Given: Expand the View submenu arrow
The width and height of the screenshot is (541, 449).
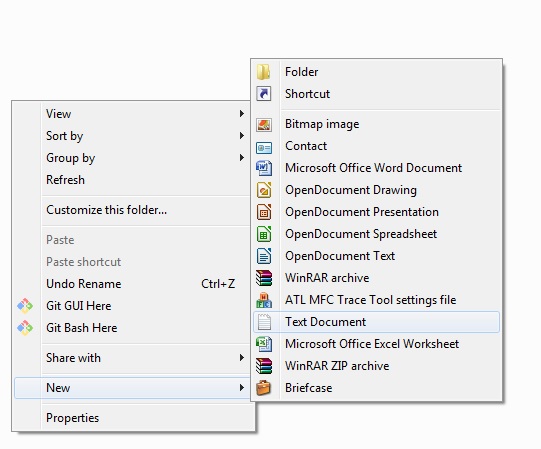Looking at the screenshot, I should tap(242, 114).
